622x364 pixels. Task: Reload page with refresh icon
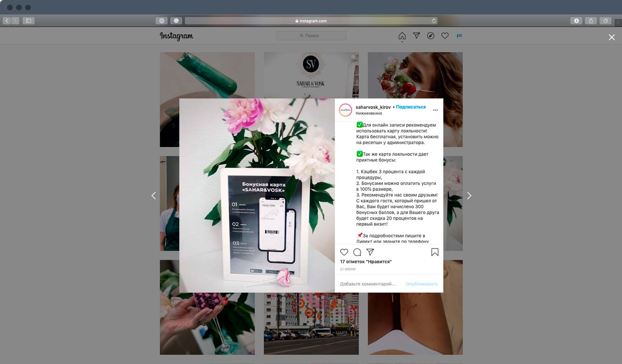click(x=433, y=21)
